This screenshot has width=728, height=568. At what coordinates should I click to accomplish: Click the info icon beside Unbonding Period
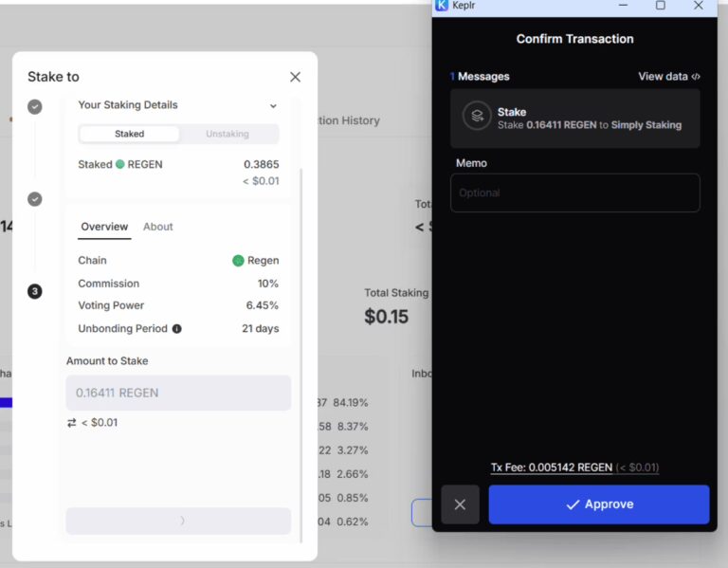pyautogui.click(x=177, y=329)
